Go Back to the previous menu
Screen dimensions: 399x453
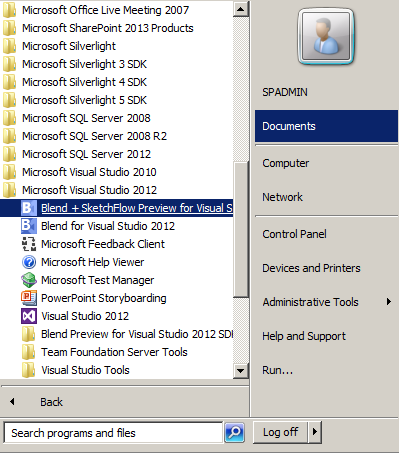click(125, 402)
